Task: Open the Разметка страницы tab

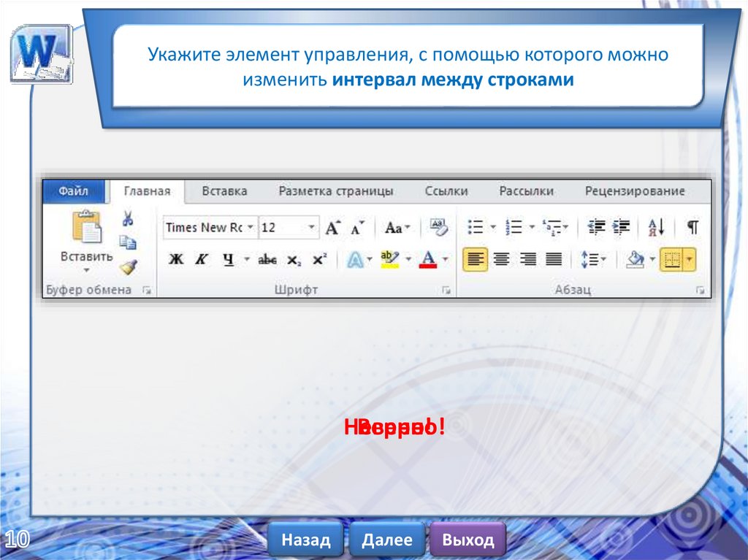Action: [335, 191]
